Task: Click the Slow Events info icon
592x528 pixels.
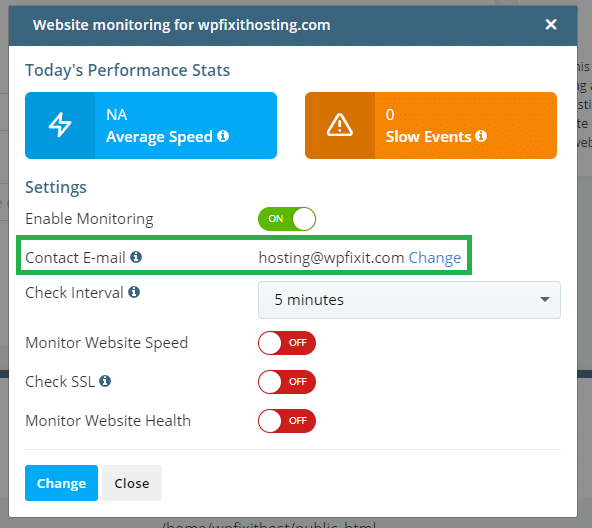Action: [481, 136]
